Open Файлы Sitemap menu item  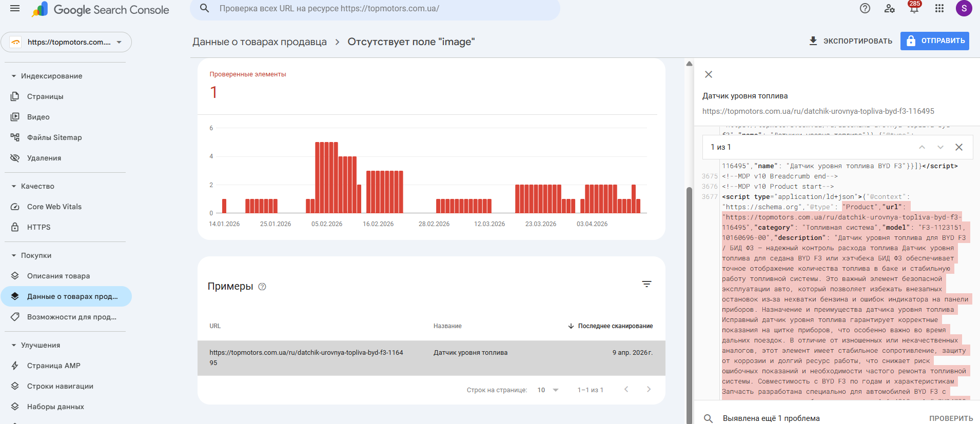[x=54, y=137]
